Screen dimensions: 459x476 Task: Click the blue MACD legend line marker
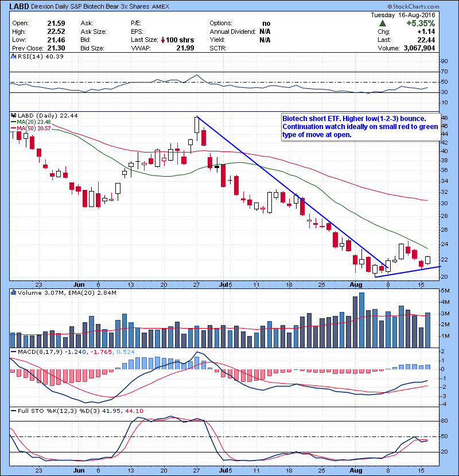[14, 352]
